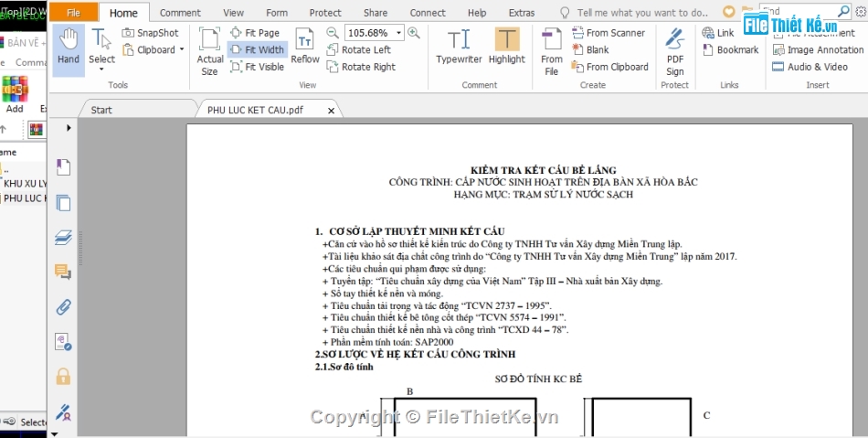Open the File menu tab
The image size is (868, 438).
point(74,12)
